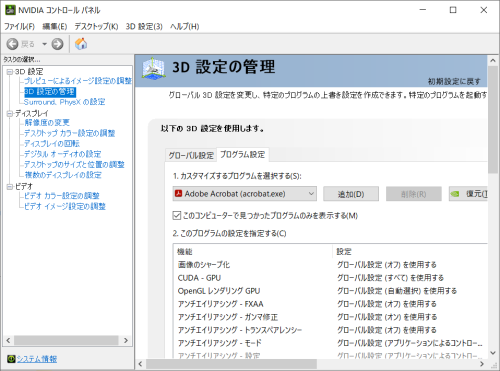Select 3D 設定の管理 in tree
The width and height of the screenshot is (500, 371).
[50, 92]
